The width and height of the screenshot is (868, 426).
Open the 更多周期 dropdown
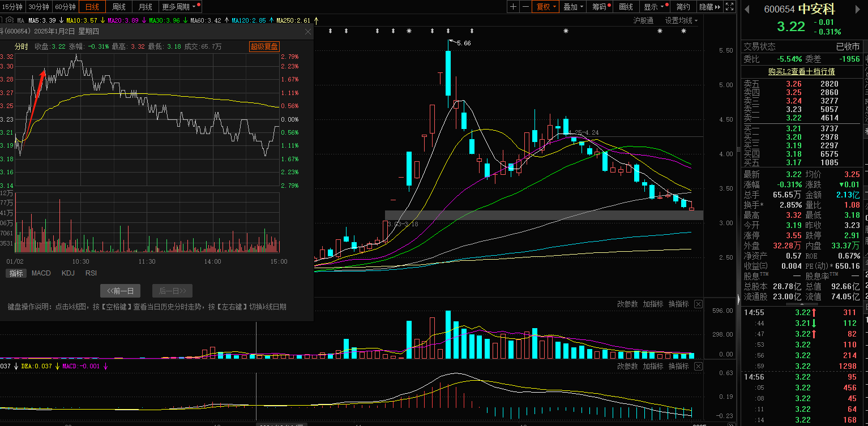click(x=180, y=7)
